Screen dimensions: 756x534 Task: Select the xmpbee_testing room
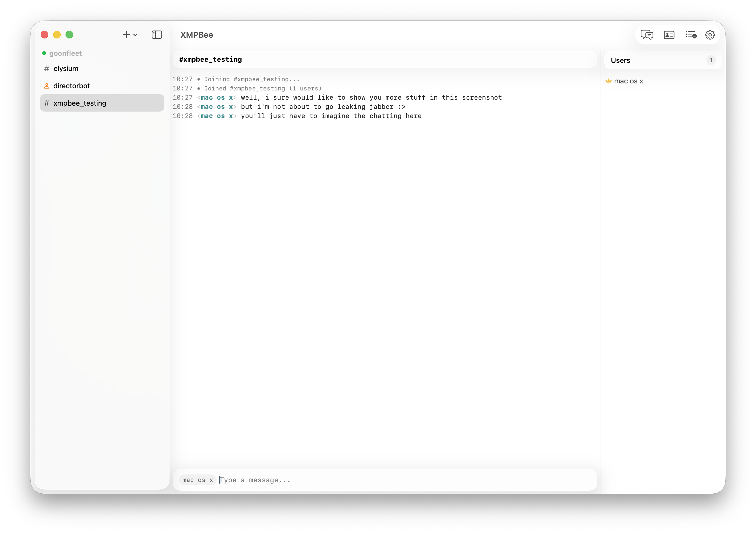(102, 103)
